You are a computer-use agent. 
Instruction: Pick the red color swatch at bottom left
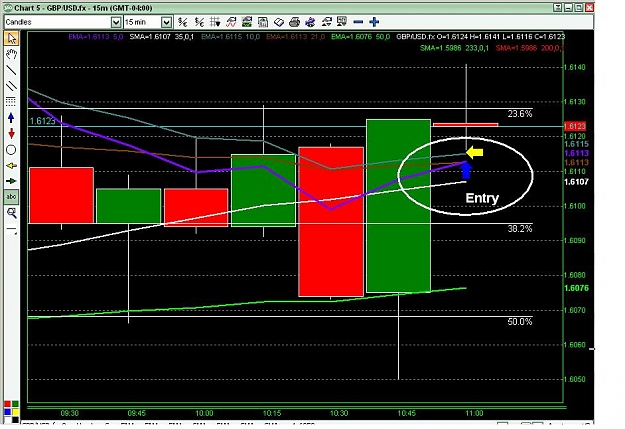tap(7, 404)
